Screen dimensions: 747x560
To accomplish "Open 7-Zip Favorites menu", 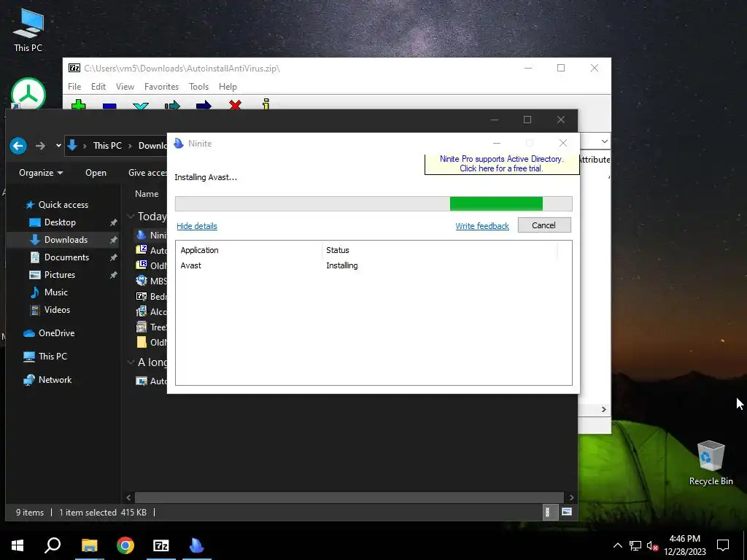I will (x=161, y=87).
